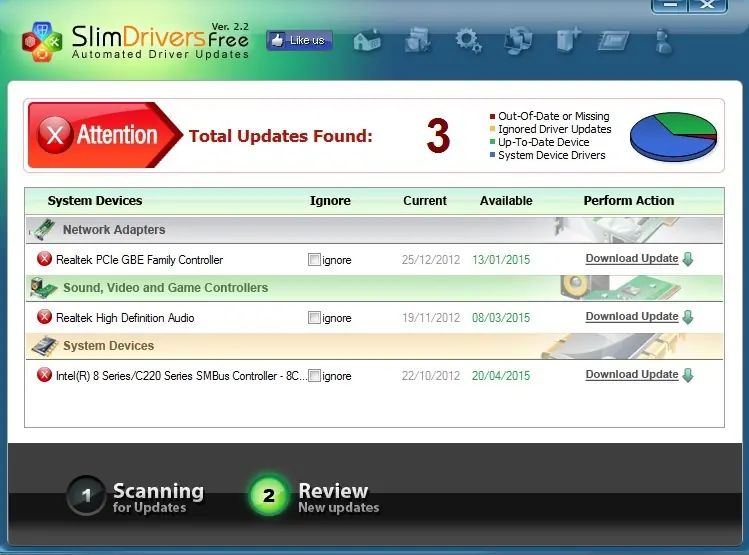Click red X icon beside Realtek High Definition Audio
This screenshot has width=749, height=555.
[44, 317]
